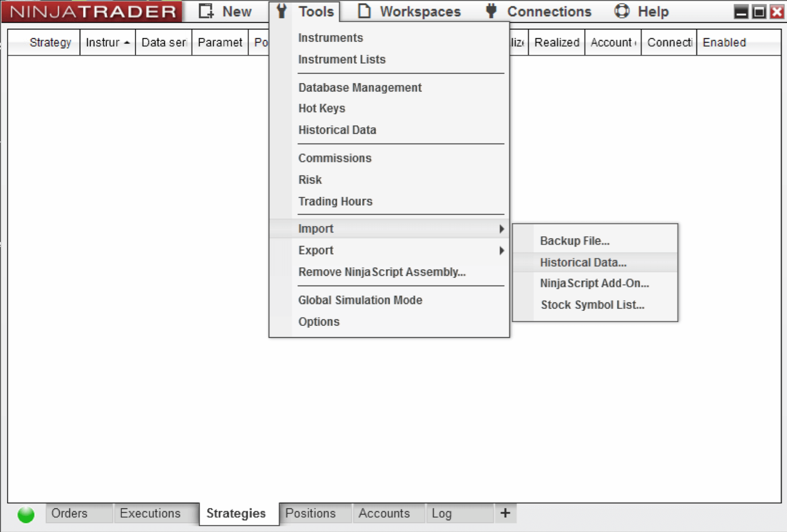Open Commissions menu entry
The image size is (787, 532).
coord(335,158)
